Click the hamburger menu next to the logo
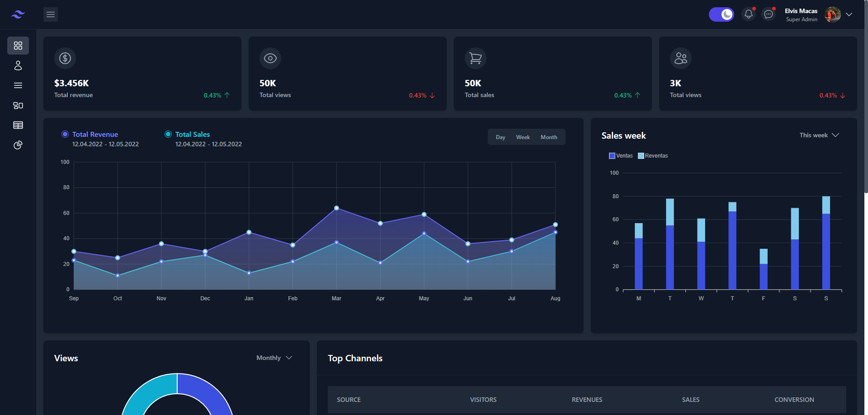The image size is (868, 415). point(50,14)
